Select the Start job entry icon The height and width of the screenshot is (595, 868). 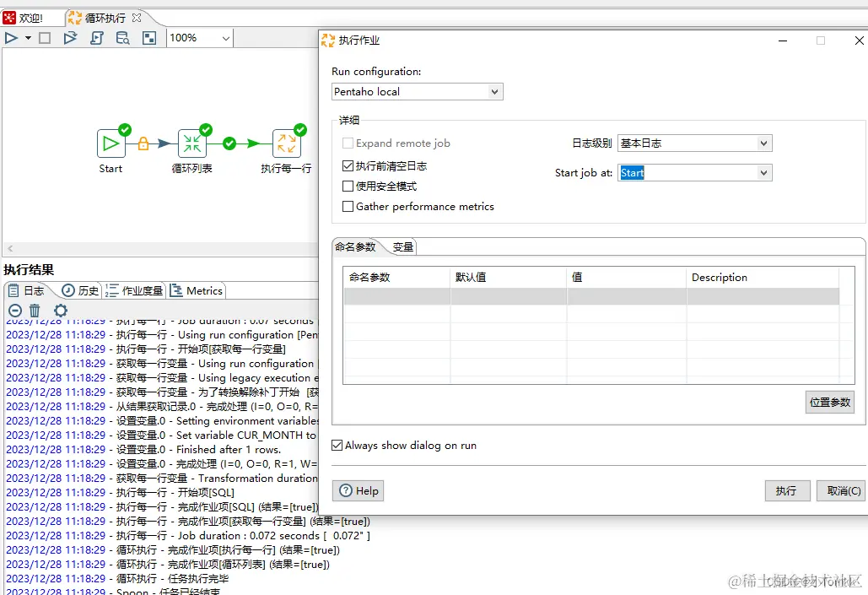click(x=111, y=143)
